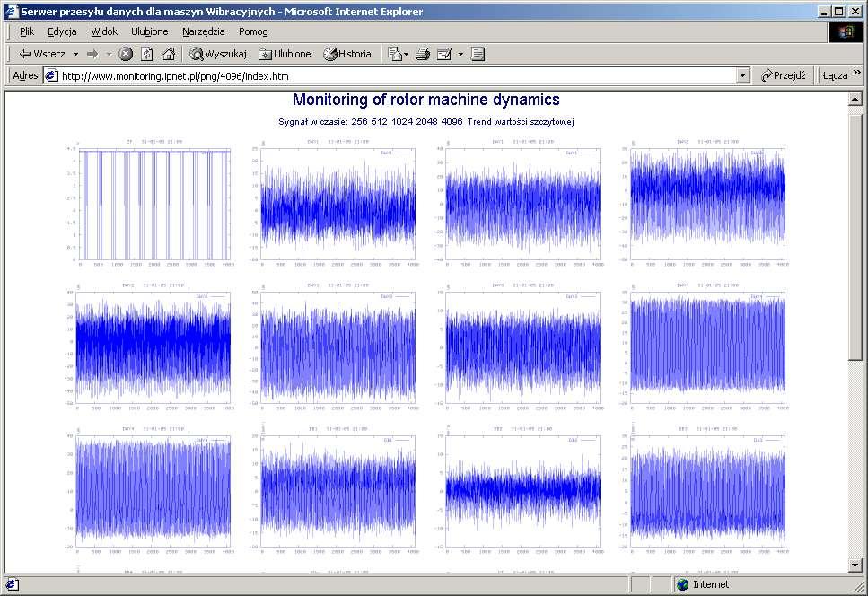Open the 2048 samples signal link
The image size is (868, 596).
(x=426, y=122)
